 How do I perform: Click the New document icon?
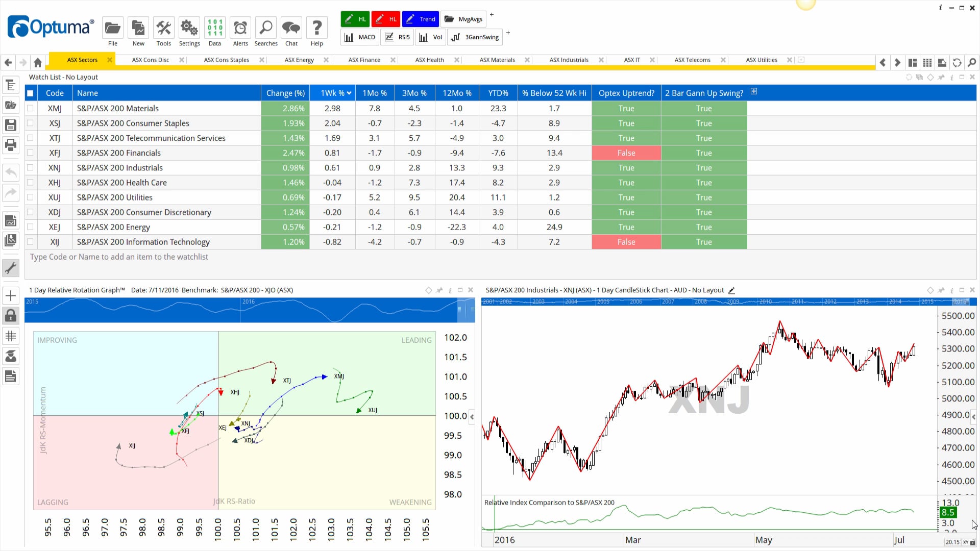point(138,28)
